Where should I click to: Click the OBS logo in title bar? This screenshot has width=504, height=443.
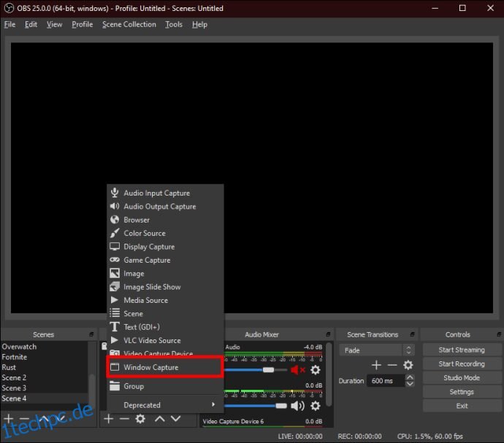(x=9, y=8)
